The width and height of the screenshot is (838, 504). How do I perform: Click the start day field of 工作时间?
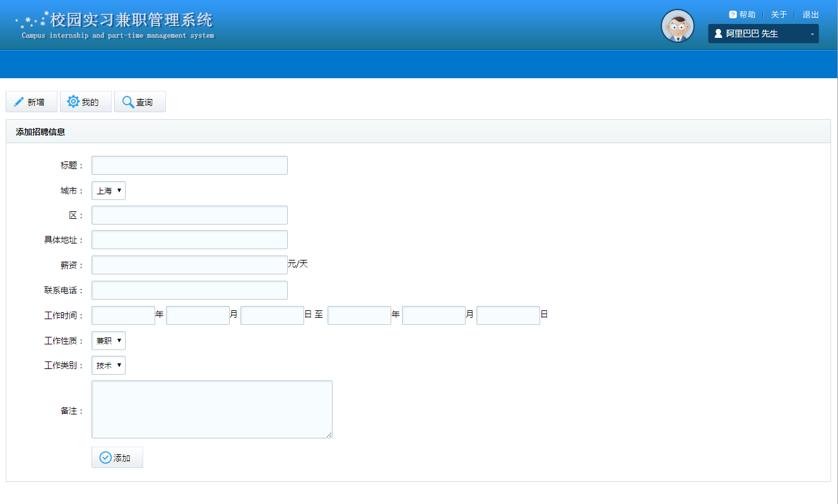272,315
